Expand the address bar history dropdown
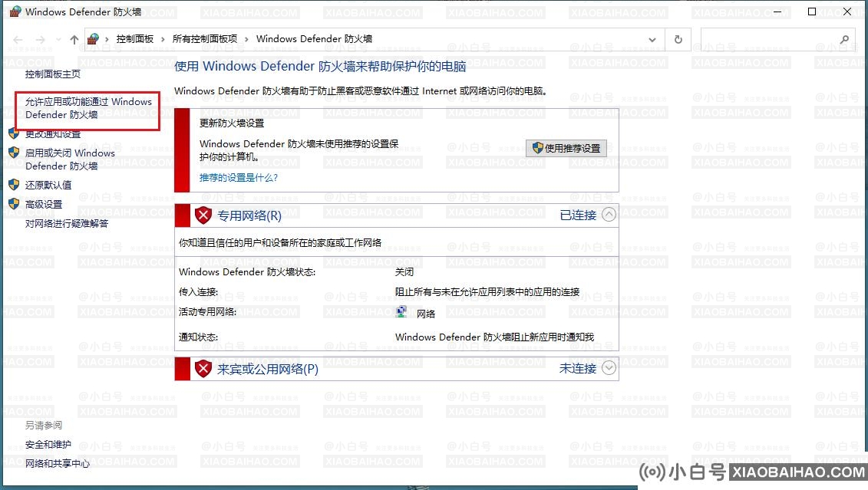Screen dimensions: 868x490 coord(652,40)
